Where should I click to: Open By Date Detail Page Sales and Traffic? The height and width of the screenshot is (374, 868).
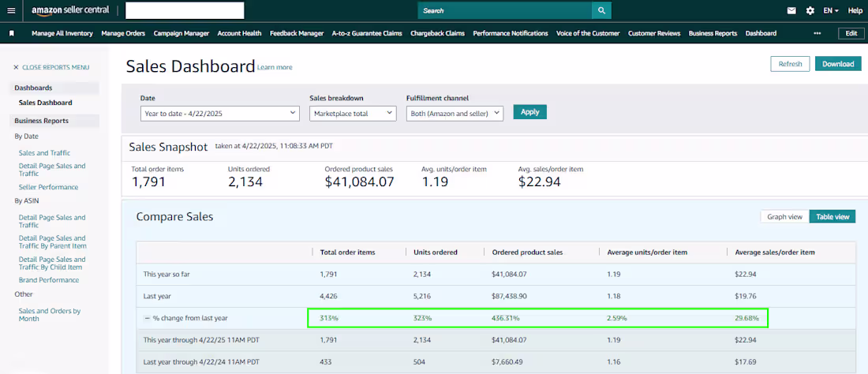52,170
